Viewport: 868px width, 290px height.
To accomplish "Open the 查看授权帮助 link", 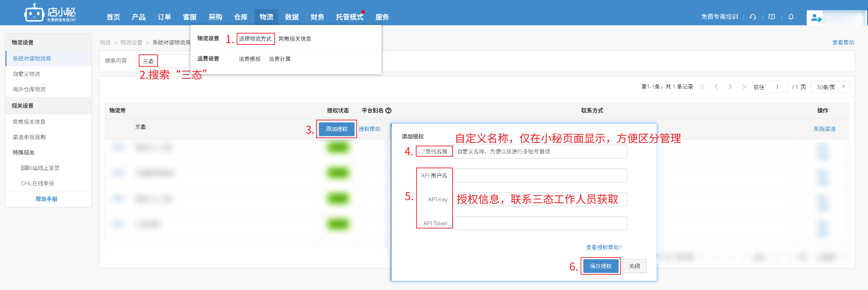I will [604, 247].
